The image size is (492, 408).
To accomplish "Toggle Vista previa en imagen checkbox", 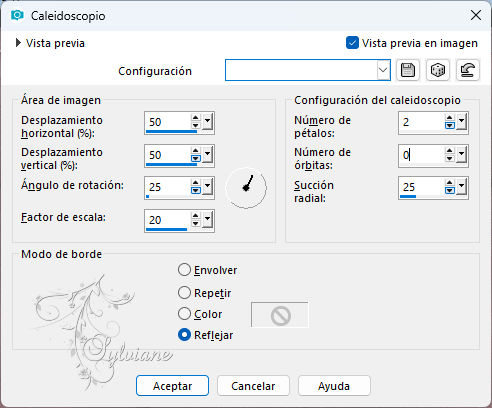I will (352, 43).
